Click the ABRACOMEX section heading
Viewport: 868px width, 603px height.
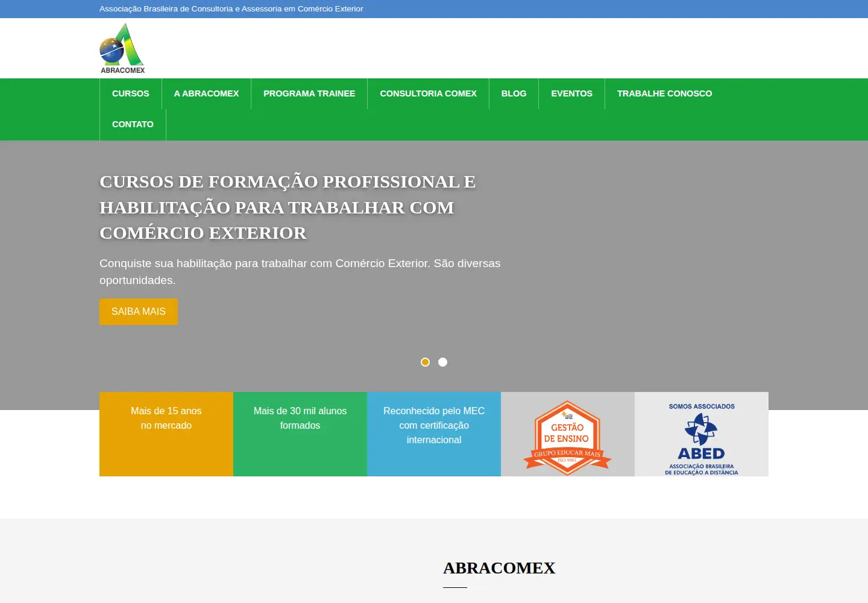499,568
